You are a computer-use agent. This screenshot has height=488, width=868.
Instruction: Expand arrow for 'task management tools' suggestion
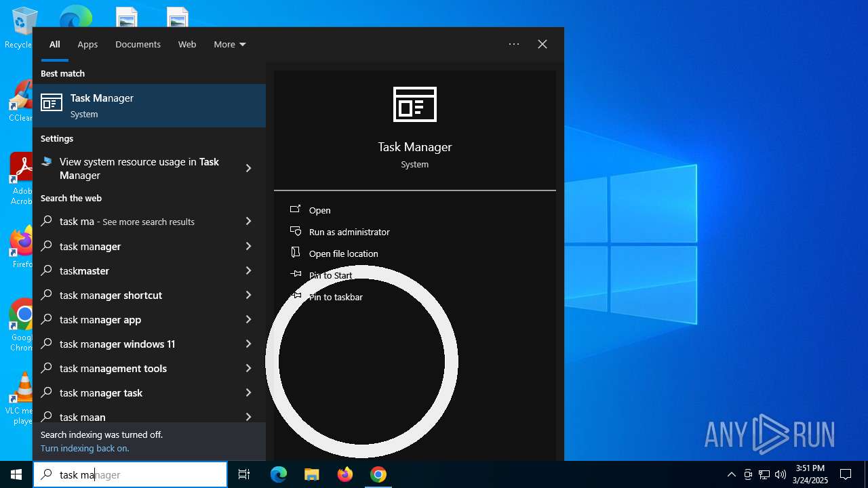point(248,368)
